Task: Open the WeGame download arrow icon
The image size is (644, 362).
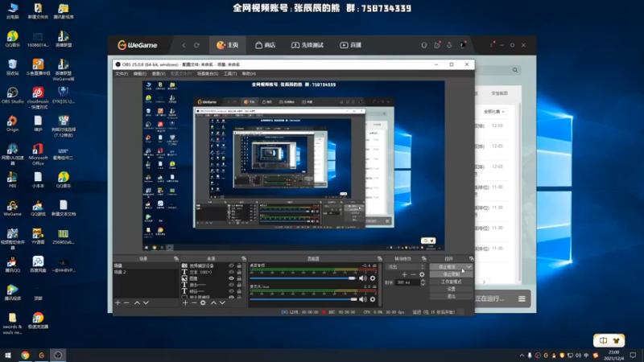Action: click(449, 45)
